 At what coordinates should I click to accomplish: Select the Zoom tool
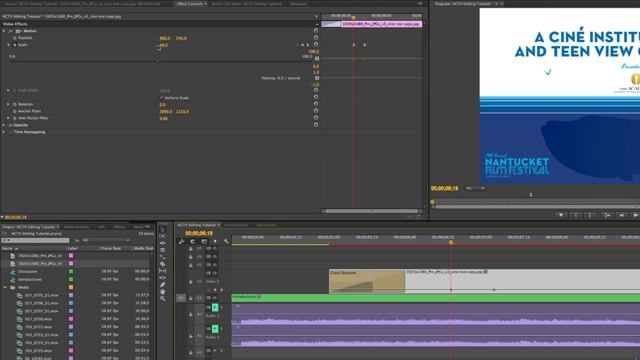click(x=163, y=298)
